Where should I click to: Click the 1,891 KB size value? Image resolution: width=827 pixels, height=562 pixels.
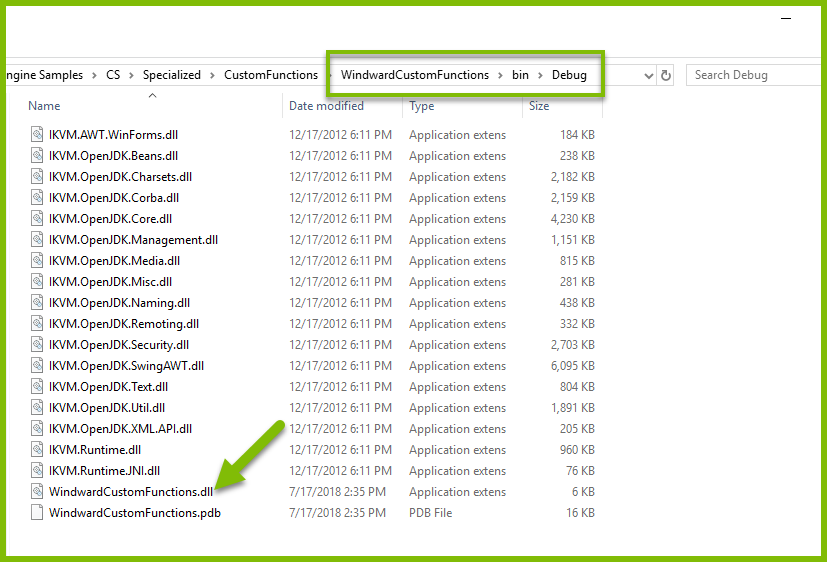(573, 408)
